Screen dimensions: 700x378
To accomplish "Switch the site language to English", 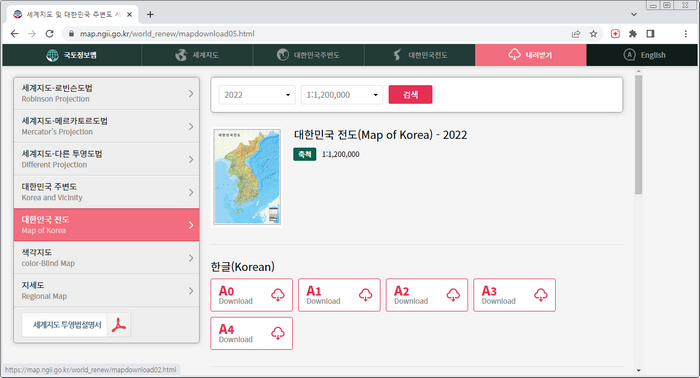I will coord(642,55).
